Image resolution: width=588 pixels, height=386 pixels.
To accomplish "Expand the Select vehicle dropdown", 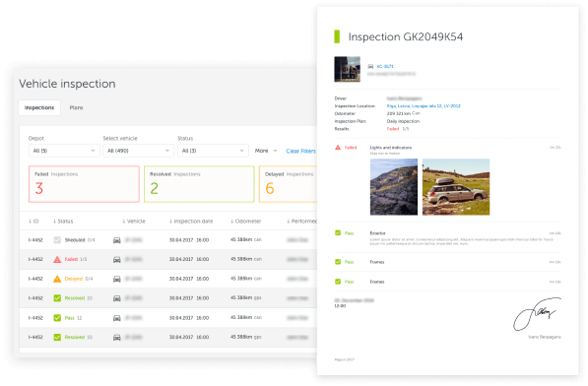I will (x=138, y=151).
